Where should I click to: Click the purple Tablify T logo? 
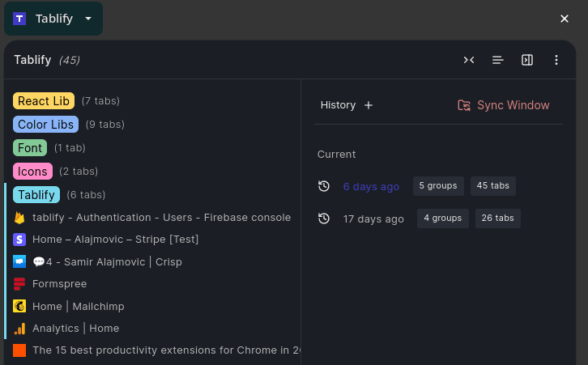point(19,19)
